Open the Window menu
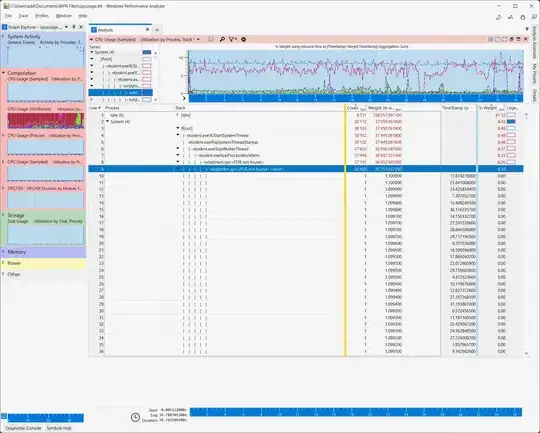This screenshot has width=540, height=433. click(x=64, y=16)
